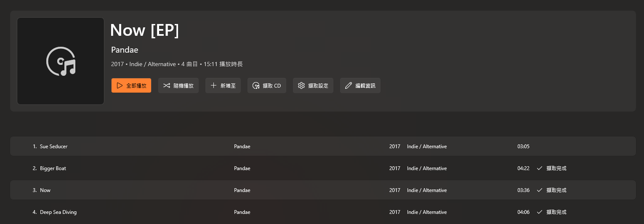The height and width of the screenshot is (224, 644).
Task: Click the pencil icon for 編輯資訊
Action: coord(348,85)
